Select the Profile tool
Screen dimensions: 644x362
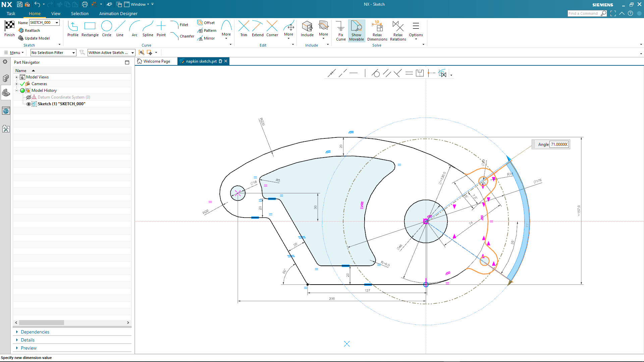click(x=73, y=28)
